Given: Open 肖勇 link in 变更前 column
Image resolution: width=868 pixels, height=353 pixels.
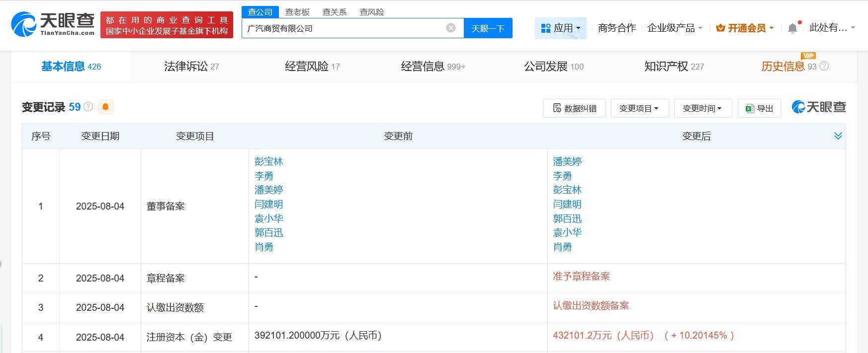Looking at the screenshot, I should [x=263, y=247].
